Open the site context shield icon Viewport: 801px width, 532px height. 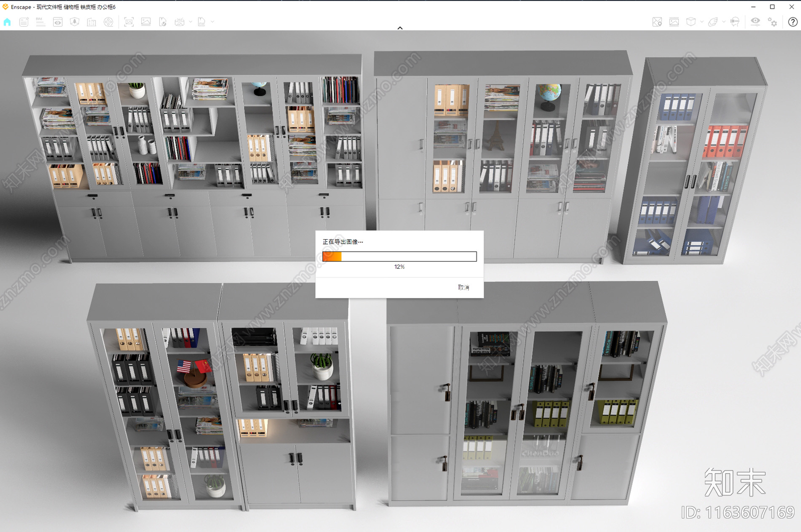pos(75,22)
